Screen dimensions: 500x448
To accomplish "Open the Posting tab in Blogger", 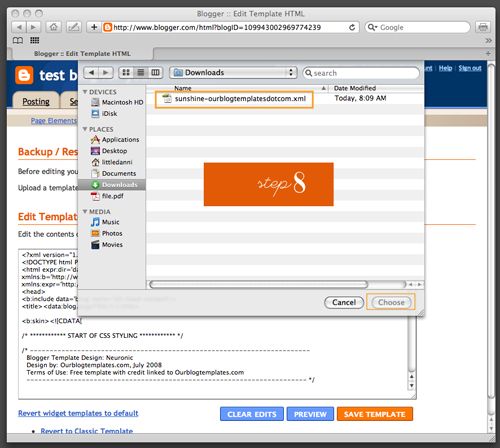I will pos(36,101).
